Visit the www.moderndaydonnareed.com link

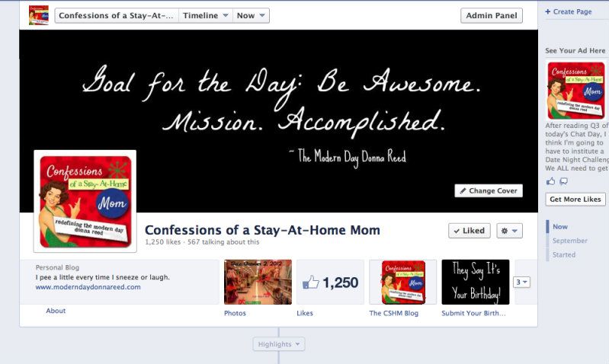click(88, 287)
